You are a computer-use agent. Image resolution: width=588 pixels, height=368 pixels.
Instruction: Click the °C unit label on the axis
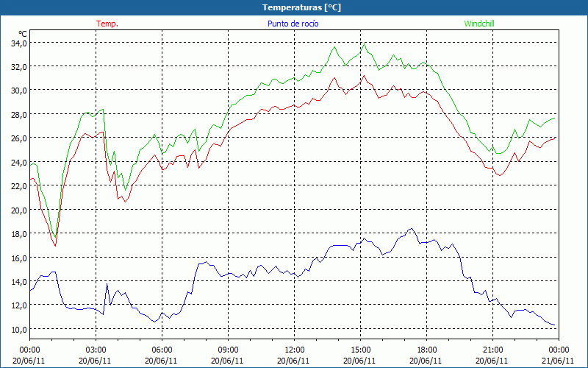pyautogui.click(x=23, y=34)
